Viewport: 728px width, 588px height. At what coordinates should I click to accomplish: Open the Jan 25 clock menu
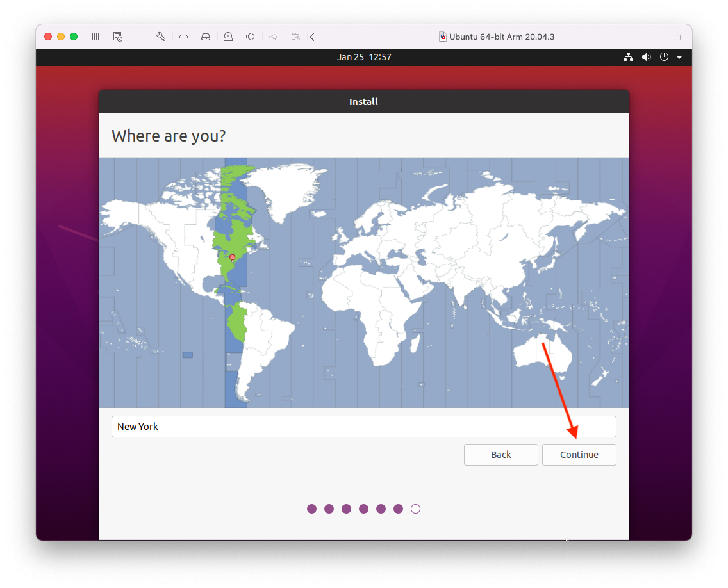tap(364, 57)
